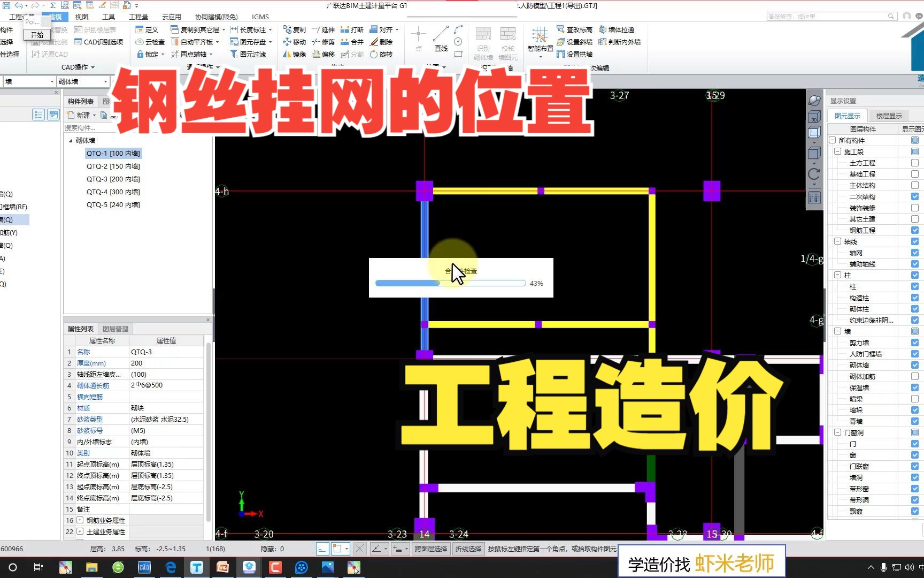Click the 打断 break tool

click(x=352, y=29)
